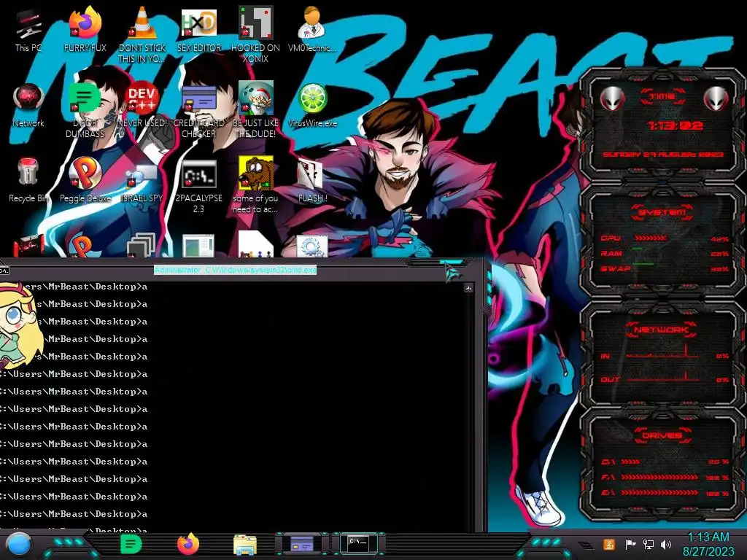Click the RAM usage row in SYSTEM widget
The width and height of the screenshot is (747, 560).
point(665,253)
